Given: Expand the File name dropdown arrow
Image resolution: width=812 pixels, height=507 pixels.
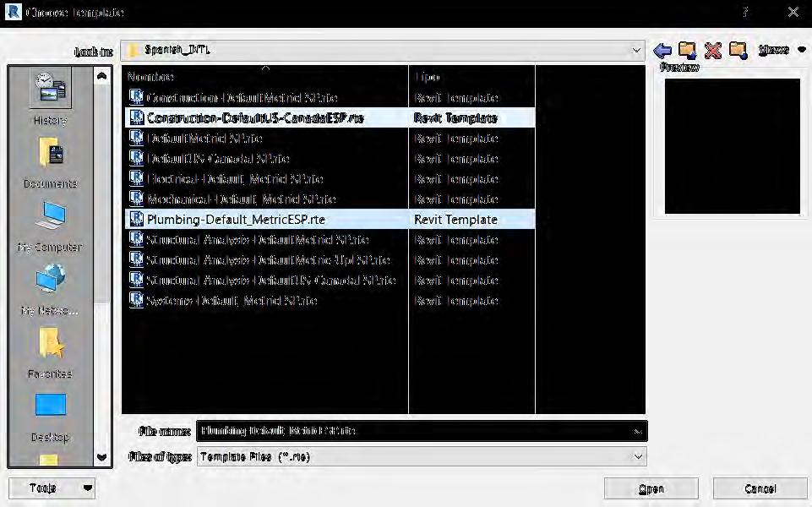Looking at the screenshot, I should coord(638,431).
